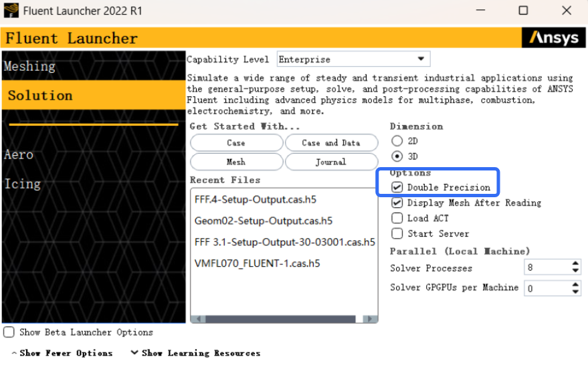Screen dimensions: 588x365
Task: Click the Ansys logo
Action: (x=553, y=37)
